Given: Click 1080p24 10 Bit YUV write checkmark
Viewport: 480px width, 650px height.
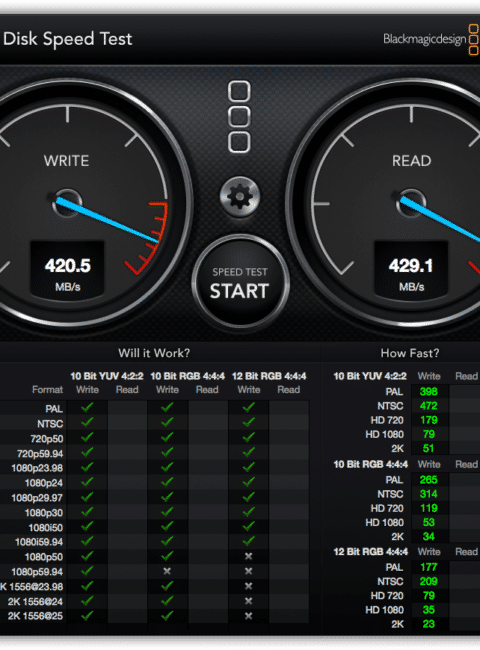Looking at the screenshot, I should click(87, 482).
